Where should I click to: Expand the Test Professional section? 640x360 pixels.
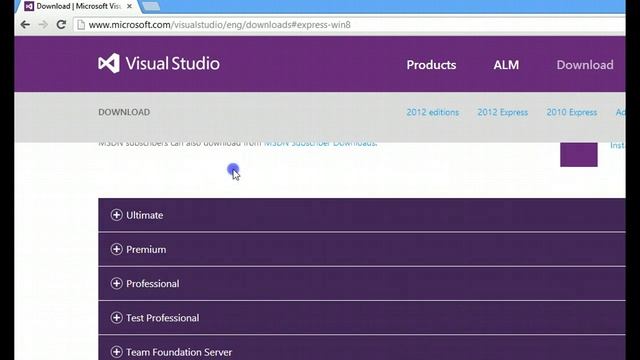click(362, 318)
